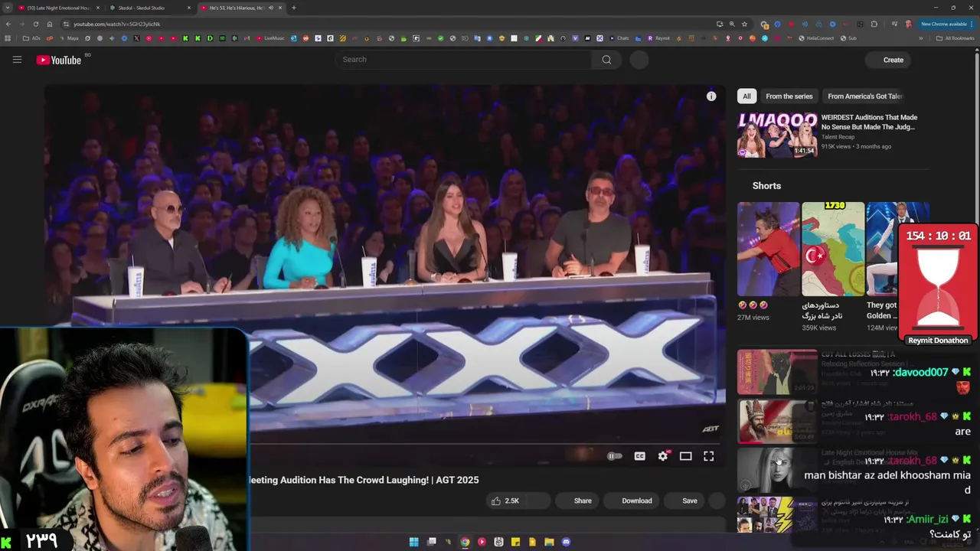Open the HeliaConnect bookmark
980x551 pixels.
(816, 38)
